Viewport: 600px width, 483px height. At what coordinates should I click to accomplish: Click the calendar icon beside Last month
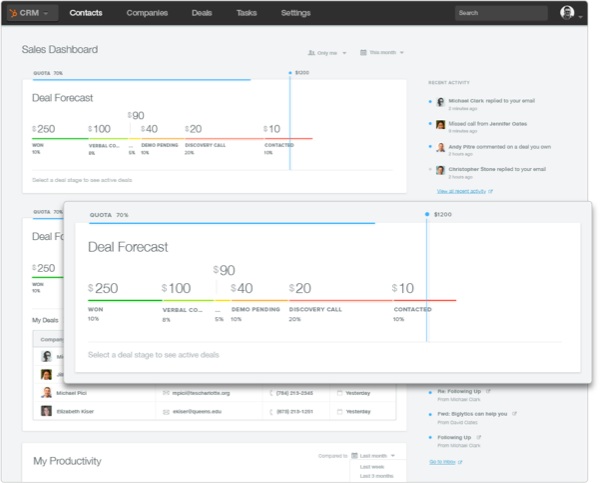tap(354, 455)
